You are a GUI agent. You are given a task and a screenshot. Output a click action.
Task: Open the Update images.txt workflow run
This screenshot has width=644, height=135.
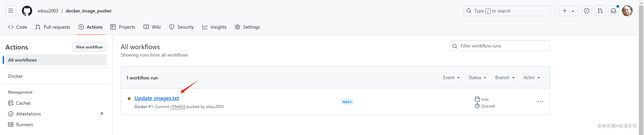[157, 98]
